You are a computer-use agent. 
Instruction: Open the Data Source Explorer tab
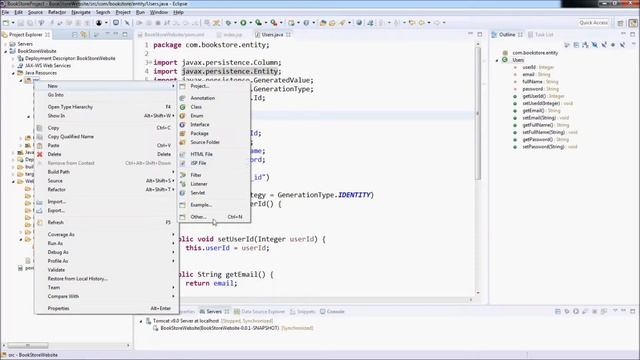[260, 311]
